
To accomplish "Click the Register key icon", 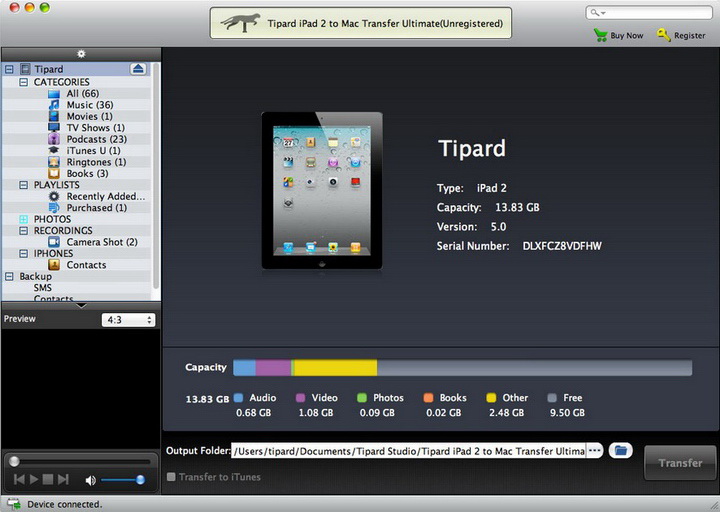I will coord(664,34).
